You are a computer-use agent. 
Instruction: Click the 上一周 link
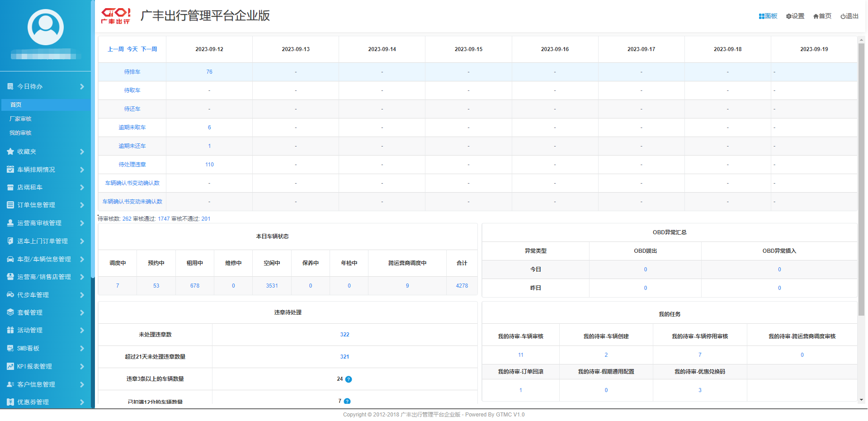[x=115, y=49]
